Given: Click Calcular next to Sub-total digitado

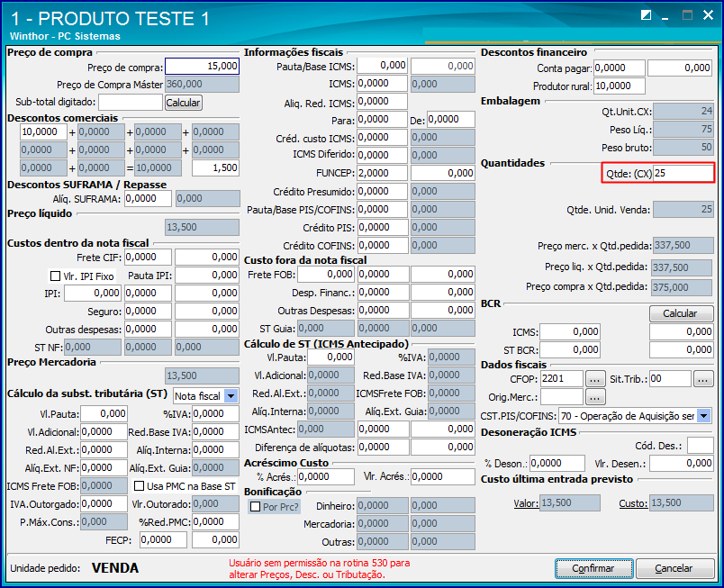Looking at the screenshot, I should click(184, 103).
